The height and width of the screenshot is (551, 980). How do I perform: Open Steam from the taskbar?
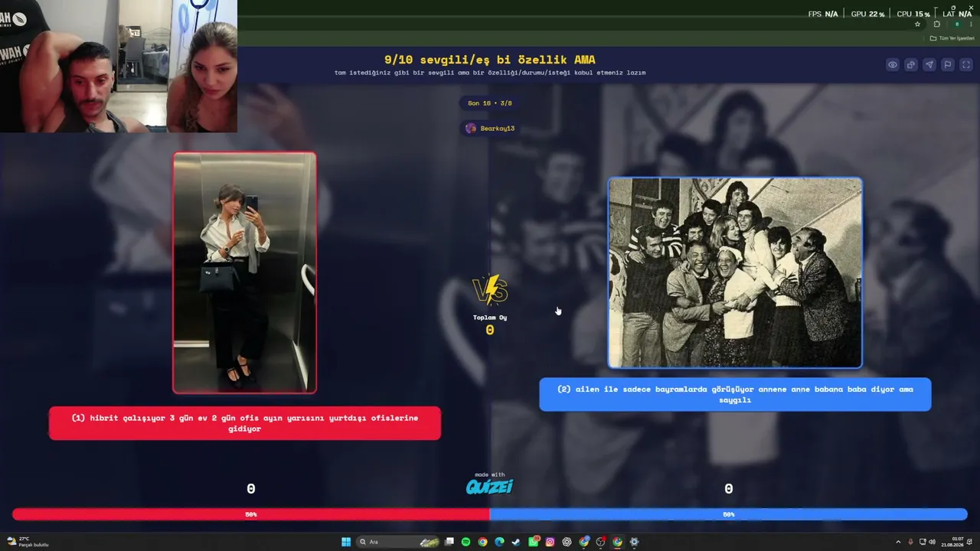click(516, 542)
